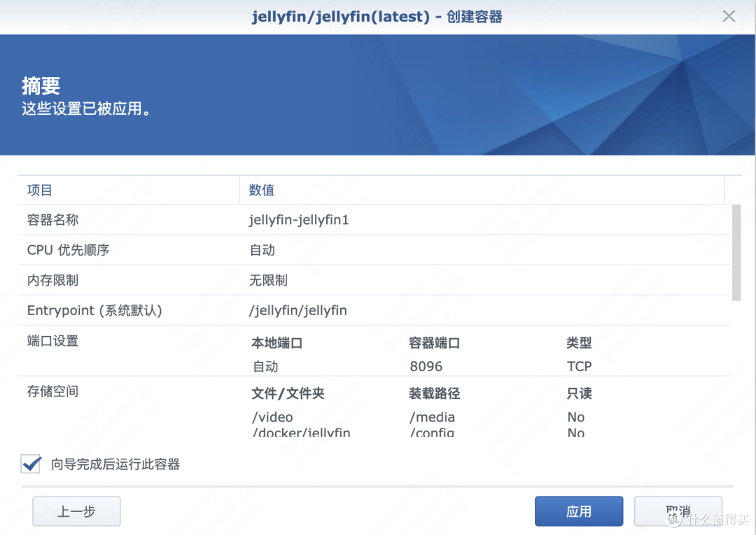The image size is (756, 535).
Task: Click the 自动 local port value
Action: 266,367
